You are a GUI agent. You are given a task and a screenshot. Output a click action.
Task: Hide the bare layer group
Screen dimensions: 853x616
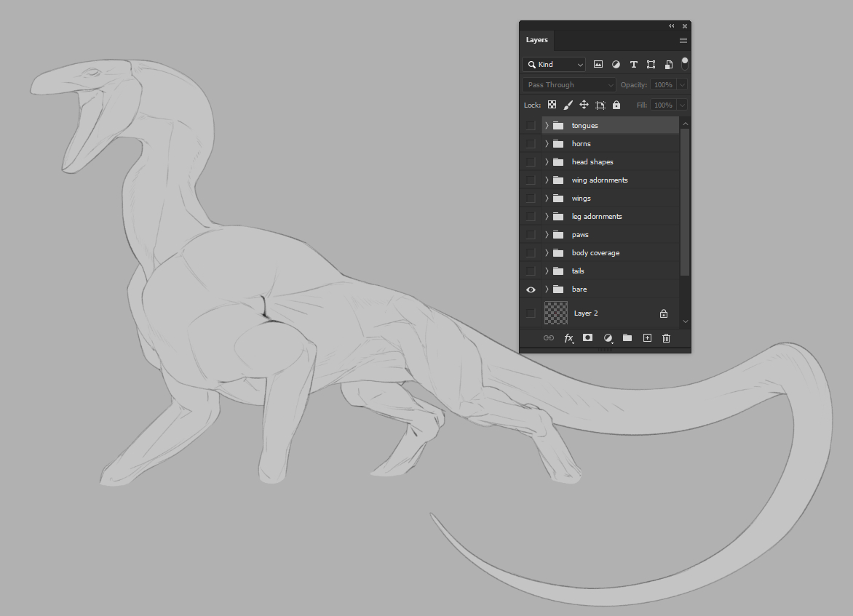tap(531, 289)
